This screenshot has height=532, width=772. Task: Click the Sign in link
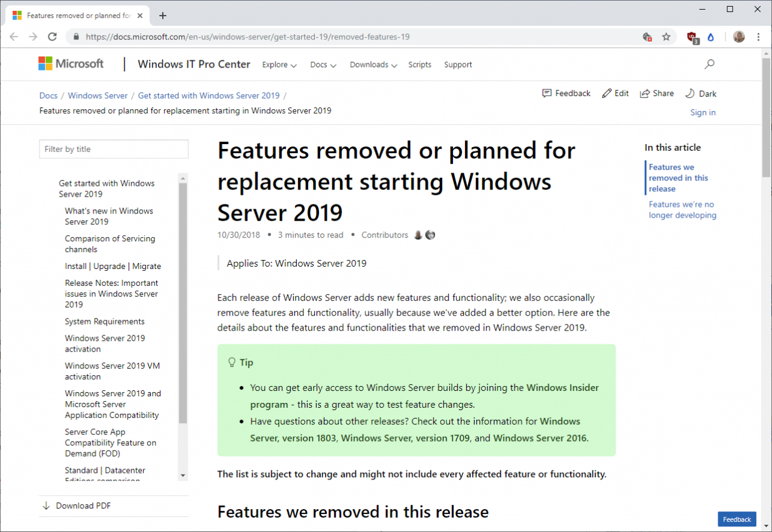(x=703, y=112)
